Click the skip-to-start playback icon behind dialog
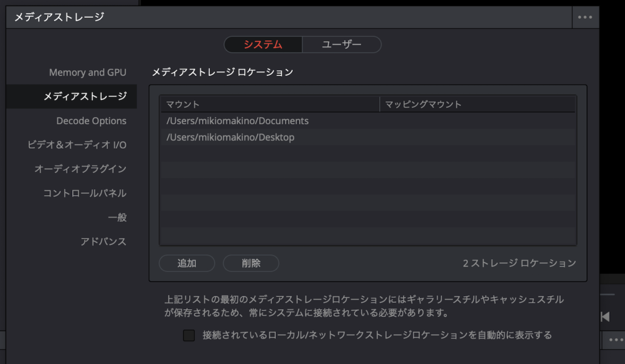Viewport: 625px width, 364px height. pos(605,316)
